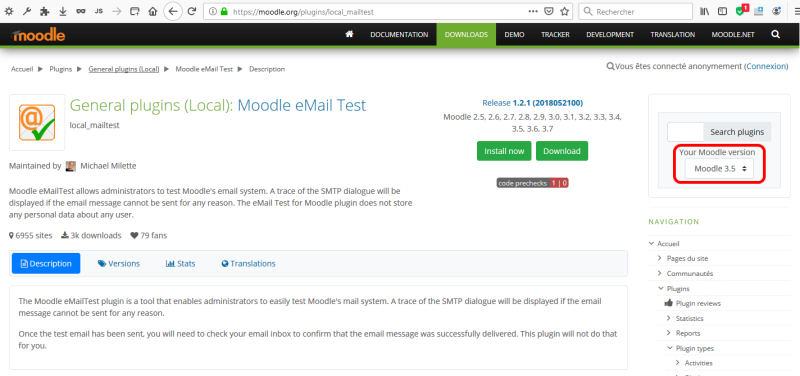Screen dimensions: 800x376
Task: Open the TRACKER menu item
Action: (555, 35)
